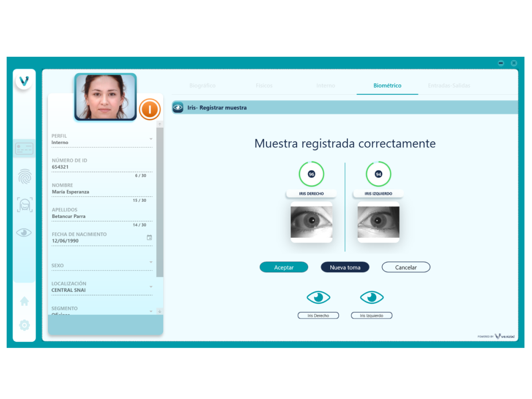Viewport: 532px width, 399px height.
Task: Open the ID card section in sidebar
Action: (24, 149)
